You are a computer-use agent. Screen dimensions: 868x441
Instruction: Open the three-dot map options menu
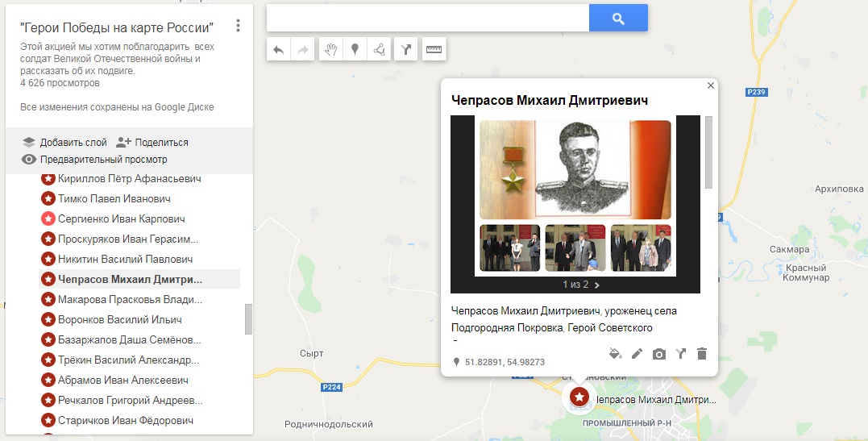pyautogui.click(x=238, y=26)
